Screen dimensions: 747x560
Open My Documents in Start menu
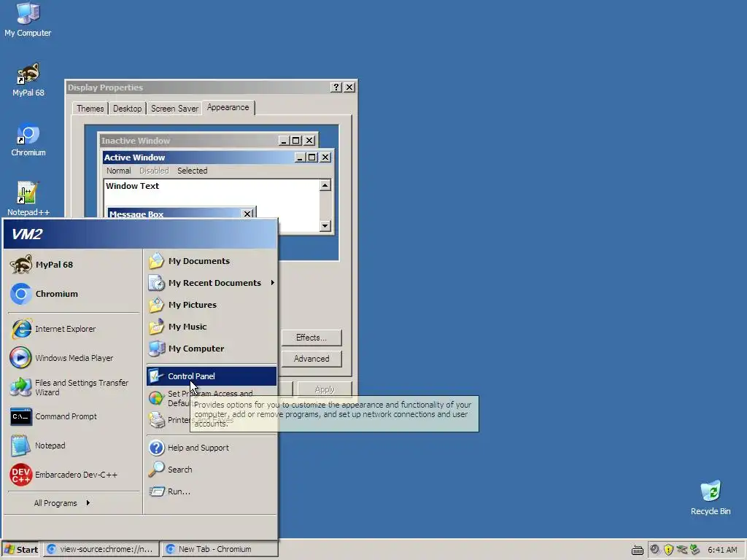212,261
